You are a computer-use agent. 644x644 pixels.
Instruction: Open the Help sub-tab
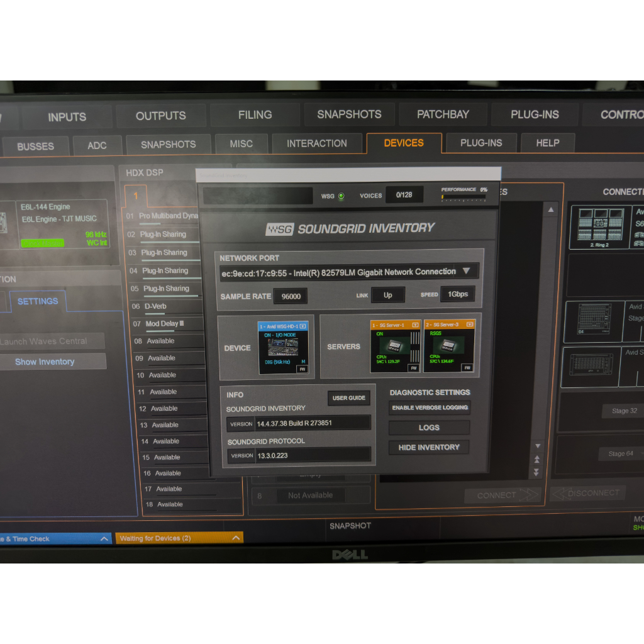click(548, 143)
